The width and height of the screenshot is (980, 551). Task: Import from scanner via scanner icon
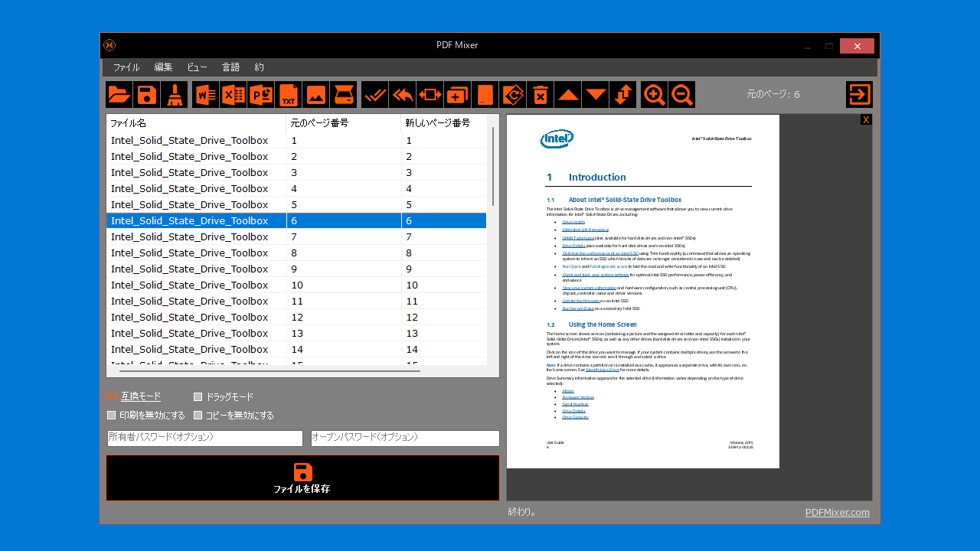(343, 95)
